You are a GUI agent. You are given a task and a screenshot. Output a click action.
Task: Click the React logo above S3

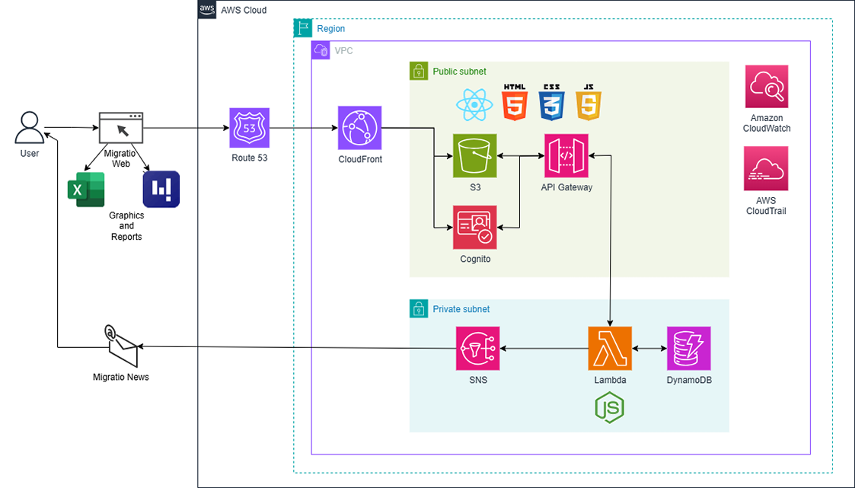[474, 104]
